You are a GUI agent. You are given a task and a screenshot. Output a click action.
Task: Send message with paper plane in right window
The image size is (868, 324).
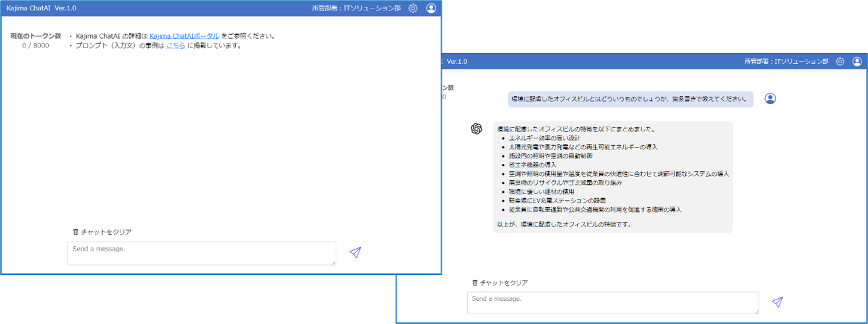point(777,302)
